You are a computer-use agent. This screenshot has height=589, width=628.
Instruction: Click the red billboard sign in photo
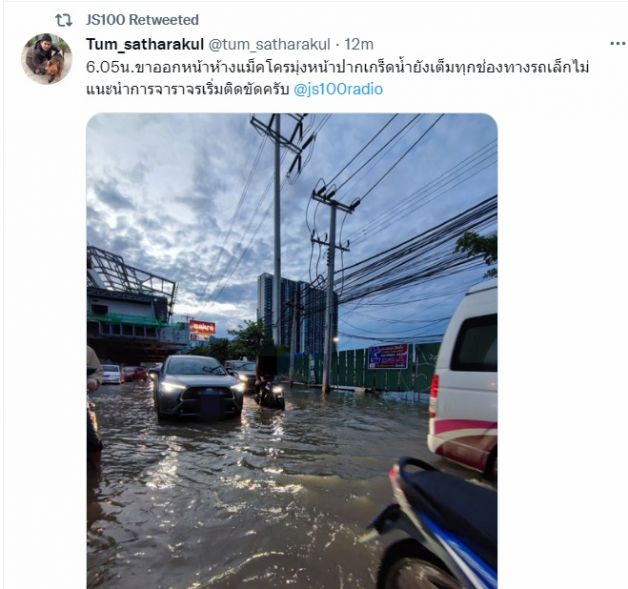202,328
